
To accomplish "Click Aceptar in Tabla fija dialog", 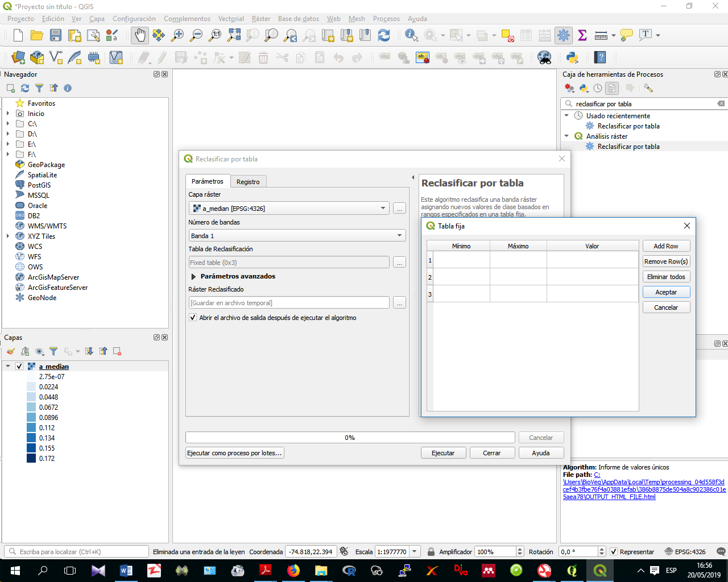I will coord(666,292).
